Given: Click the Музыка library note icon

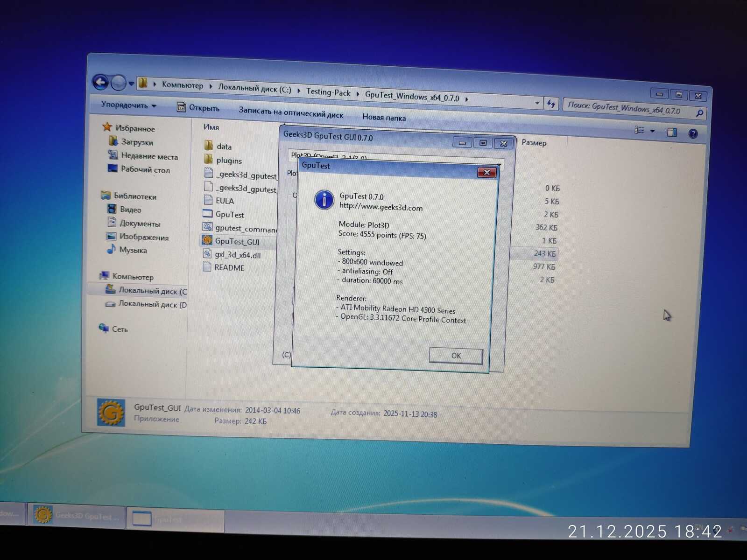Looking at the screenshot, I should (111, 249).
